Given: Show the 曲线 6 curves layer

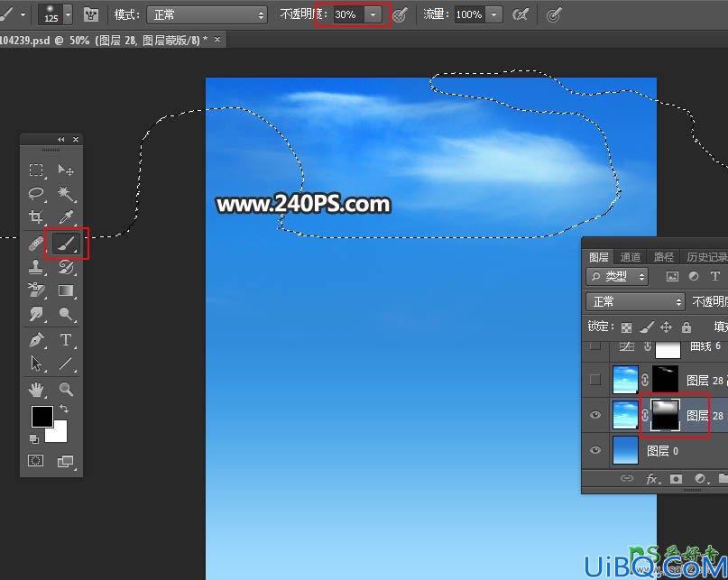Looking at the screenshot, I should point(594,345).
